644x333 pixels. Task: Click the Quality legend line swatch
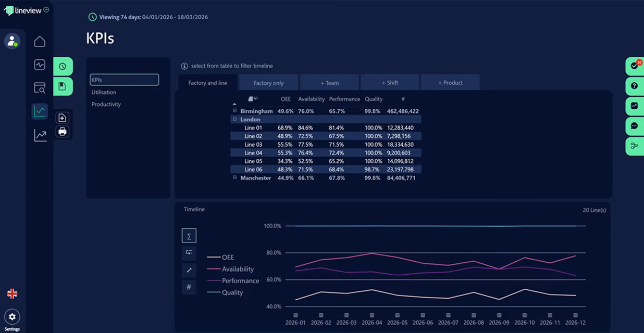(214, 292)
